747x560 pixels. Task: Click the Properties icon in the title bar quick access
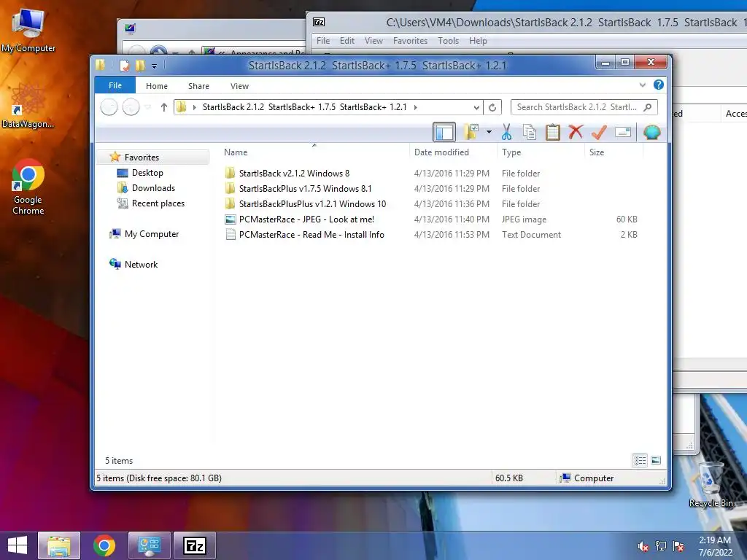tap(124, 65)
